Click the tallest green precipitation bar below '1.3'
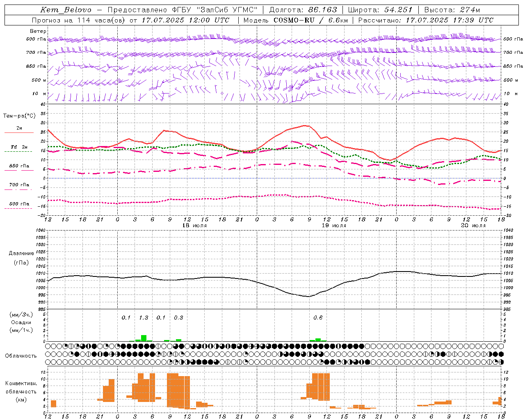This screenshot has width=525, height=420. 144,338
